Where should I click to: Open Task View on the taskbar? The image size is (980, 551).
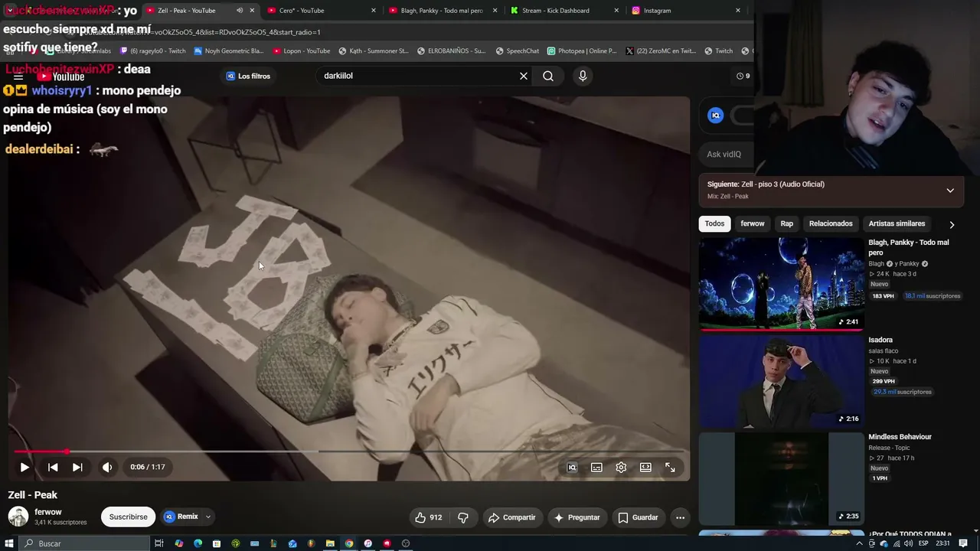point(159,543)
